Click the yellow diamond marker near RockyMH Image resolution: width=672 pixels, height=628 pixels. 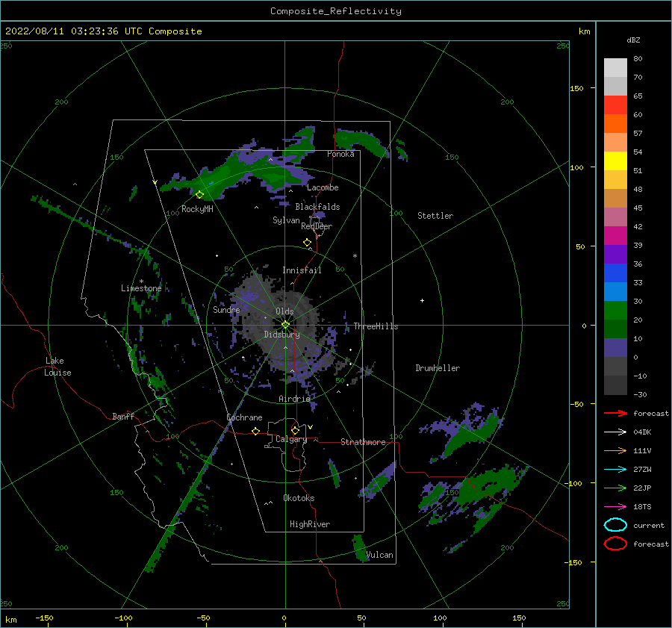199,195
